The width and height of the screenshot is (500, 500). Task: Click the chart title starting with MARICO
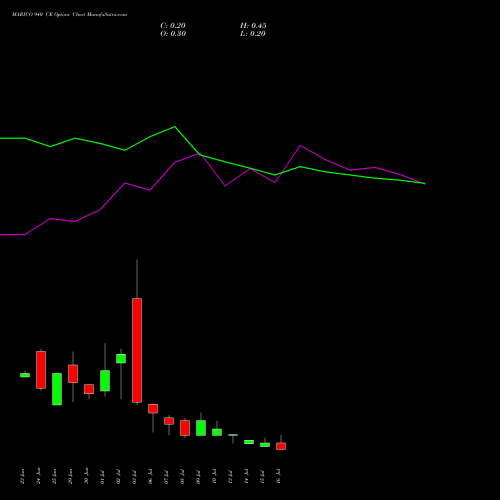coord(69,15)
